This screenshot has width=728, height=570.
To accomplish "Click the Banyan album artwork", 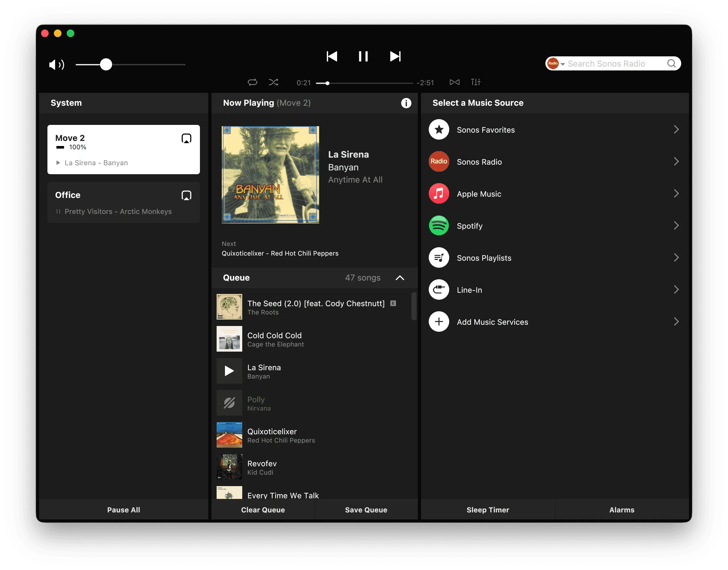I will (270, 175).
